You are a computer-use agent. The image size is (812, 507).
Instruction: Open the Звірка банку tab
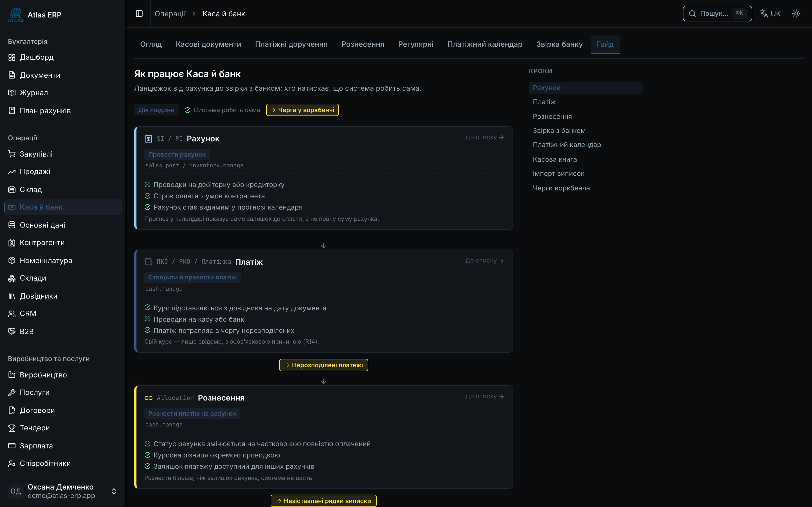tap(559, 44)
